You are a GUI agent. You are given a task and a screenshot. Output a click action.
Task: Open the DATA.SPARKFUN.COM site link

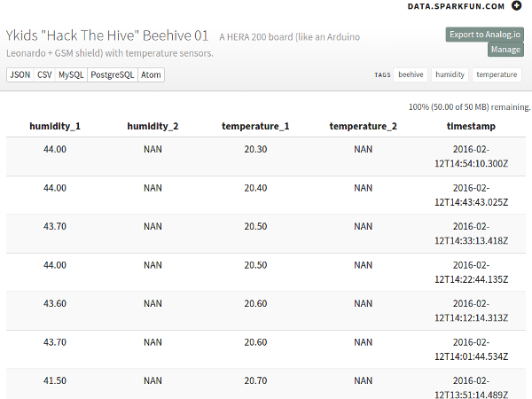click(456, 6)
